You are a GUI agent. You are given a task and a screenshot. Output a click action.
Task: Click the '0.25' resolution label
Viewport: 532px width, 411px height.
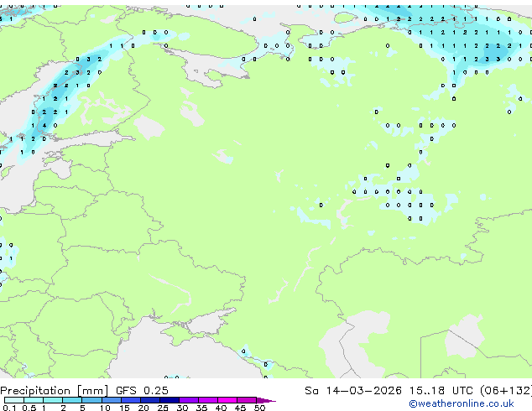[156, 391]
